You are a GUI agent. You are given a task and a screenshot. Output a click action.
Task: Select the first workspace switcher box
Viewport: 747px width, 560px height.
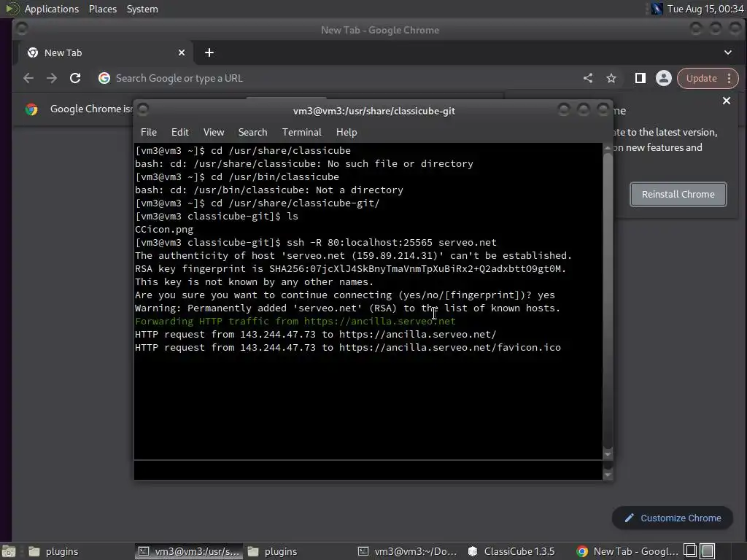coord(690,551)
